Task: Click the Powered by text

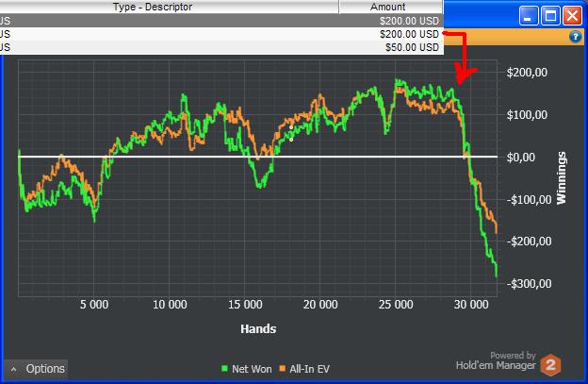Action: click(x=513, y=355)
